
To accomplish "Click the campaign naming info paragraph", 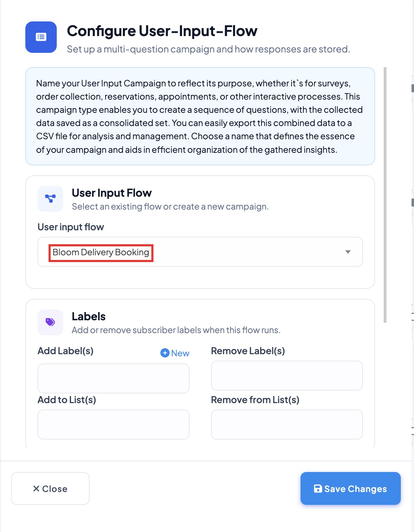I will point(200,116).
